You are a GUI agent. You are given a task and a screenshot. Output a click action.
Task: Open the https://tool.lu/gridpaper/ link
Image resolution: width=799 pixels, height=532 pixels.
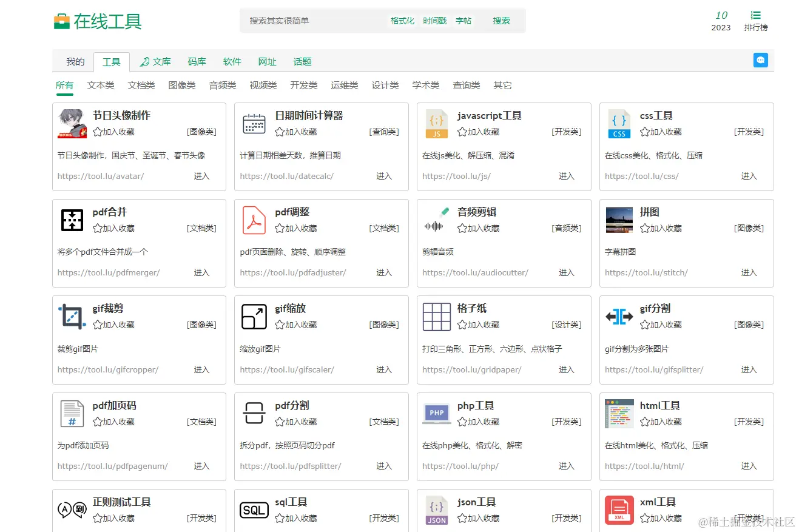pos(471,369)
